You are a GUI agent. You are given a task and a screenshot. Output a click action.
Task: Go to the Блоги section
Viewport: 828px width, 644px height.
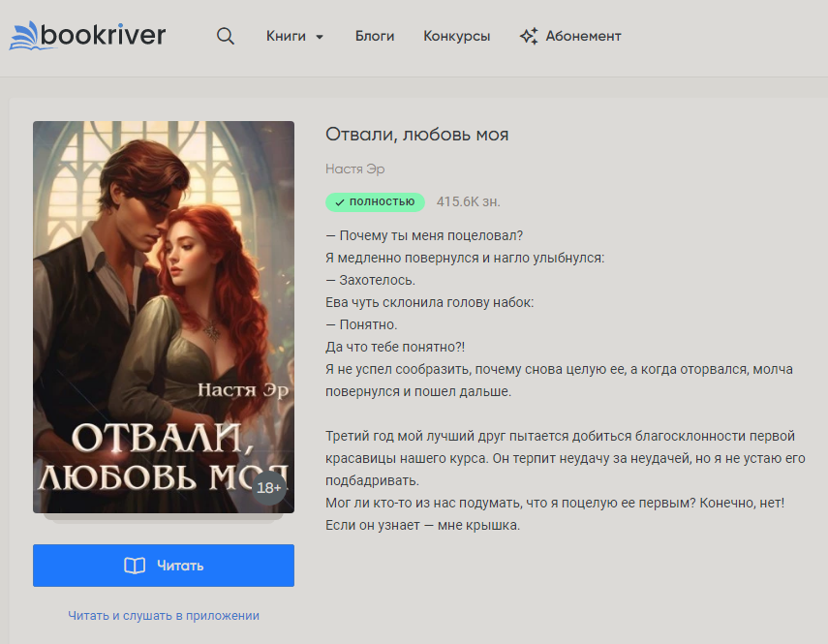(375, 37)
